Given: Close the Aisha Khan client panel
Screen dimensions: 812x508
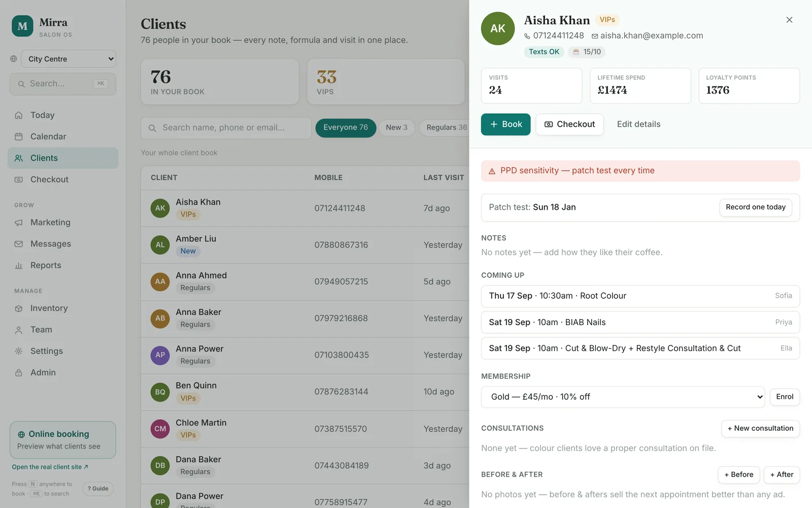Looking at the screenshot, I should pos(789,20).
